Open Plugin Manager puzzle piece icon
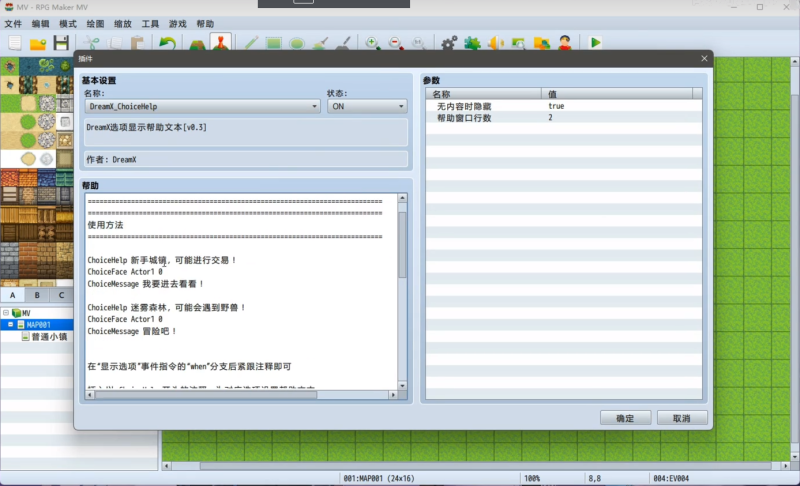 point(472,43)
